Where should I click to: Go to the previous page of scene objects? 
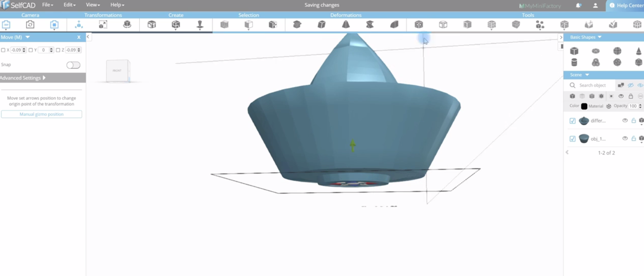(567, 153)
